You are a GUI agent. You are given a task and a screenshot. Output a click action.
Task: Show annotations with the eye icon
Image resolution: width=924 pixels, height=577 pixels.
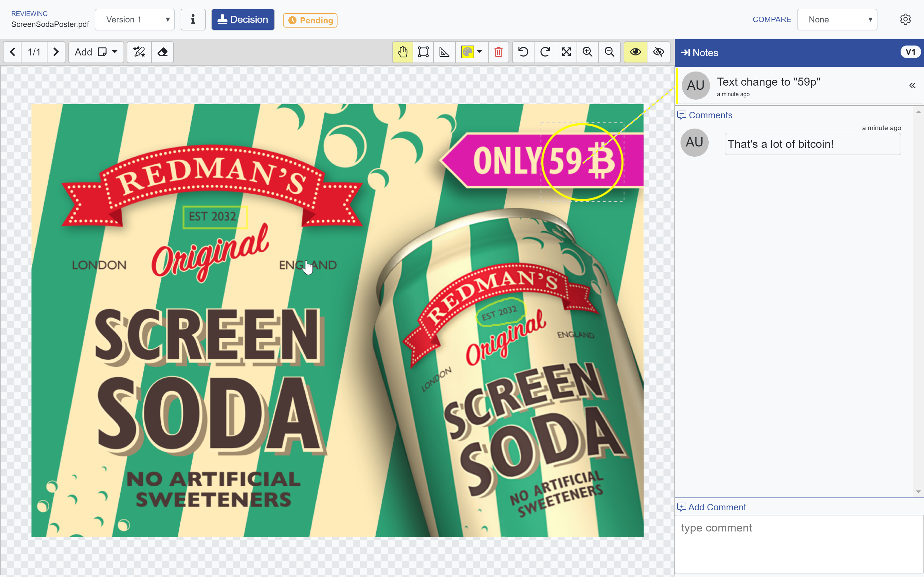635,52
